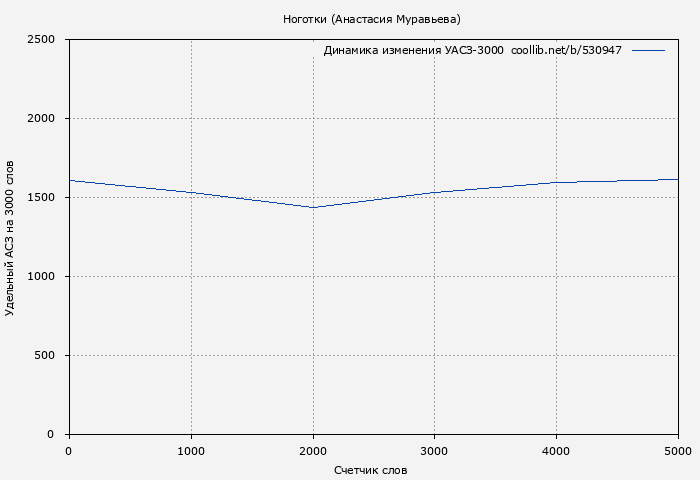Click the 500 tick label on vertical axis
The width and height of the screenshot is (700, 480).
pyautogui.click(x=44, y=356)
